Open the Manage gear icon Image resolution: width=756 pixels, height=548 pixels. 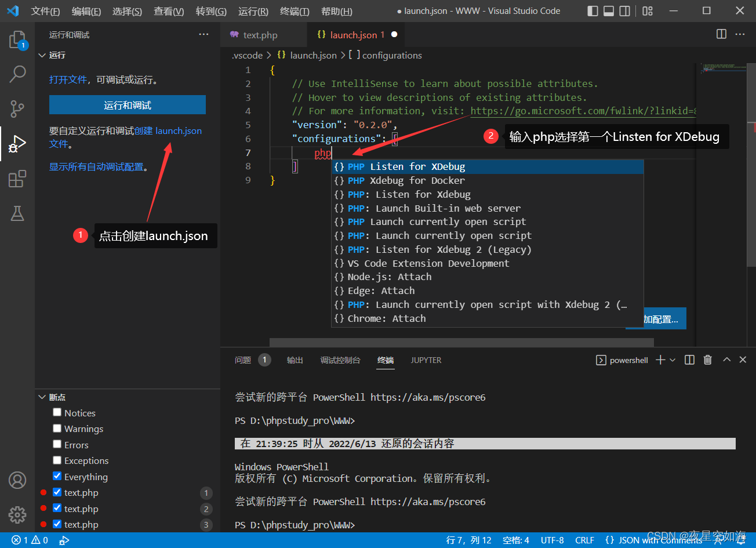click(x=17, y=514)
